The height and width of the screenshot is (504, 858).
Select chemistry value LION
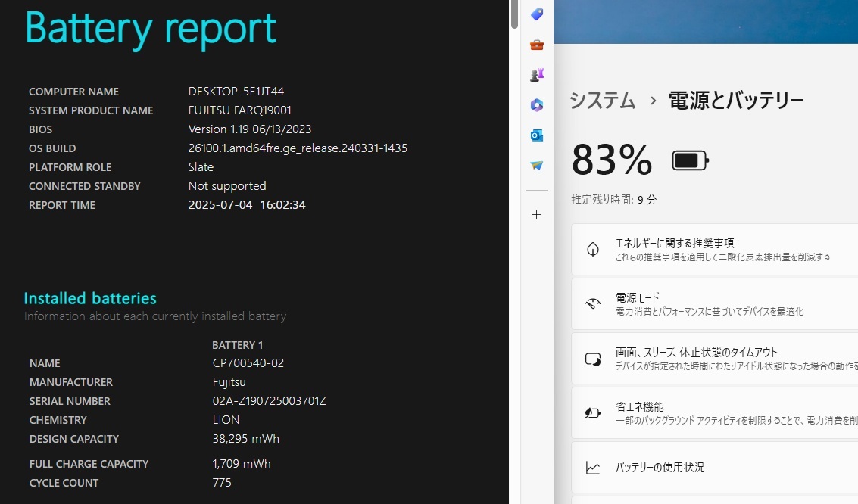coord(226,420)
